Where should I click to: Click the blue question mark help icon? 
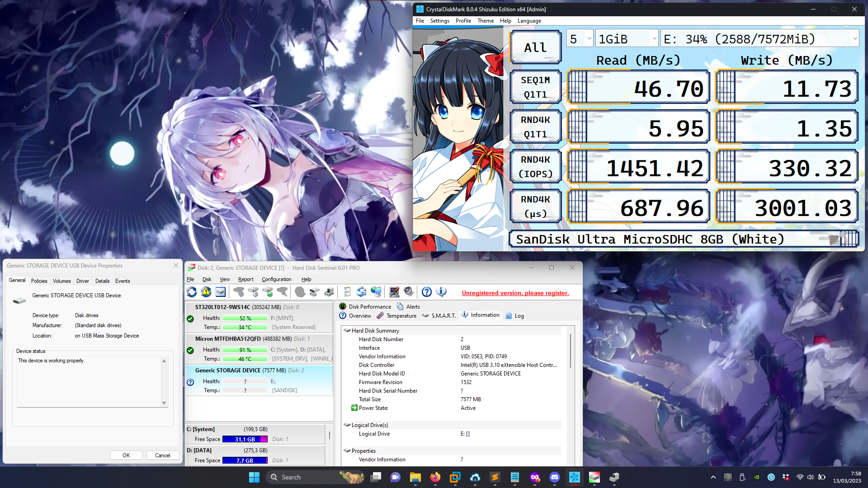427,292
